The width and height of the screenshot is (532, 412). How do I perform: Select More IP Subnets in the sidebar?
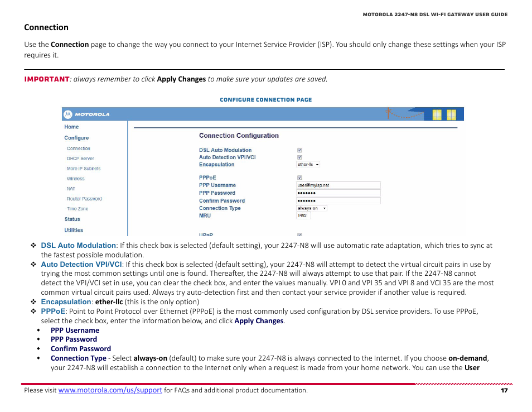84,169
